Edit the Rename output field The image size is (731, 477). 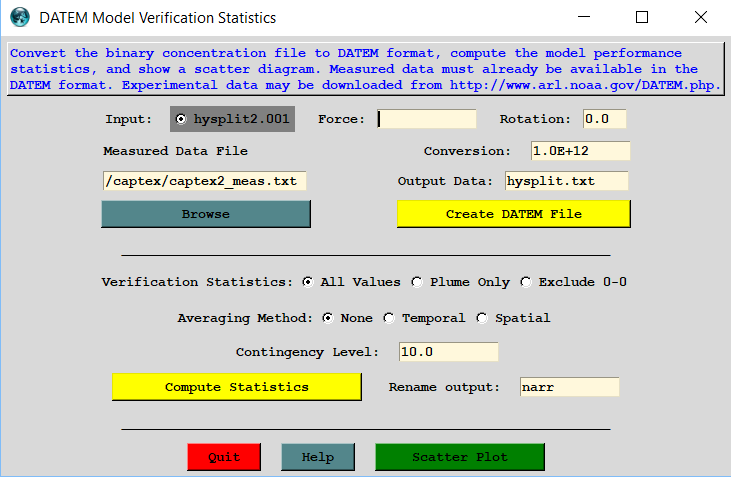[569, 387]
